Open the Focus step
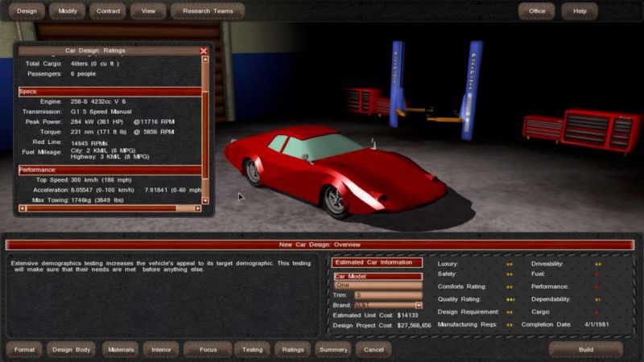 pyautogui.click(x=208, y=350)
